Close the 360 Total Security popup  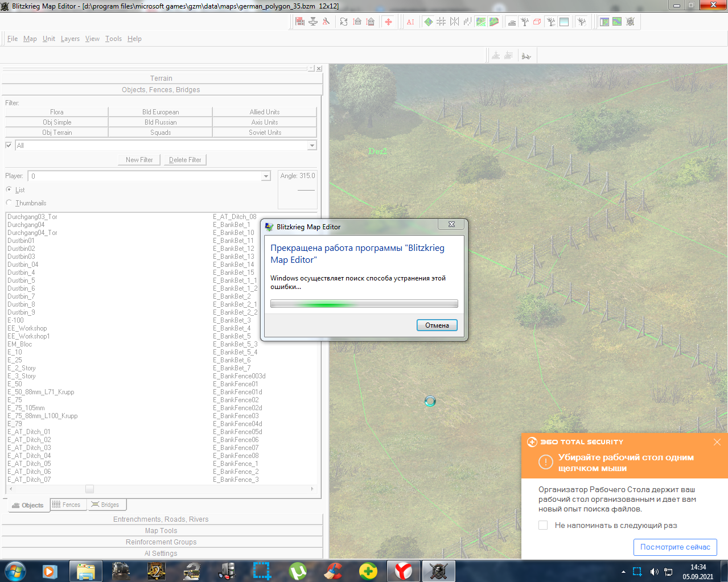pos(717,442)
